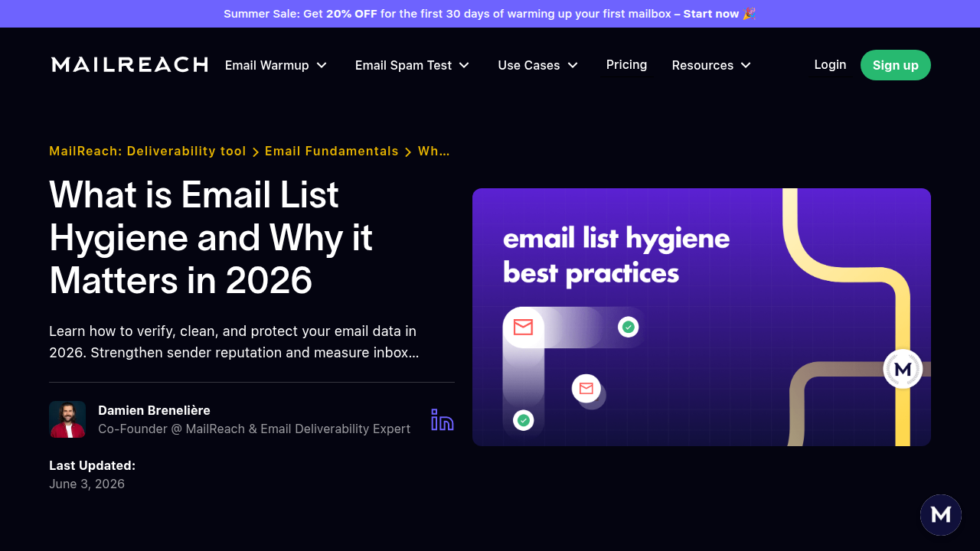The width and height of the screenshot is (980, 551).
Task: Expand the Email Spam Test dropdown chevron
Action: click(464, 65)
